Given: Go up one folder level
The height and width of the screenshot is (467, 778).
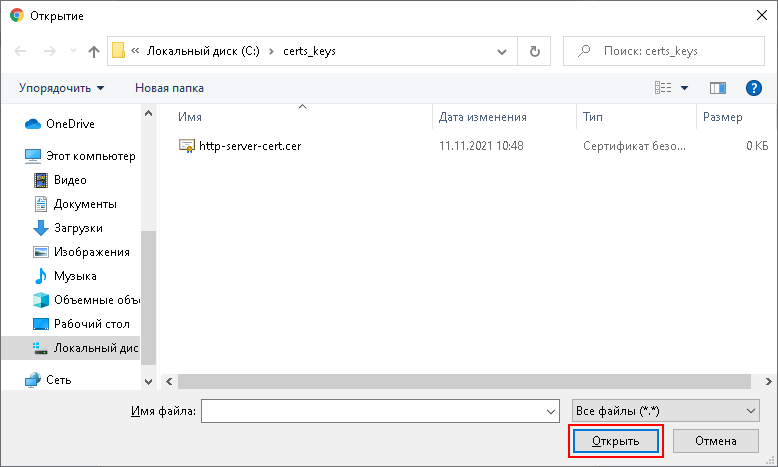Looking at the screenshot, I should click(x=94, y=51).
